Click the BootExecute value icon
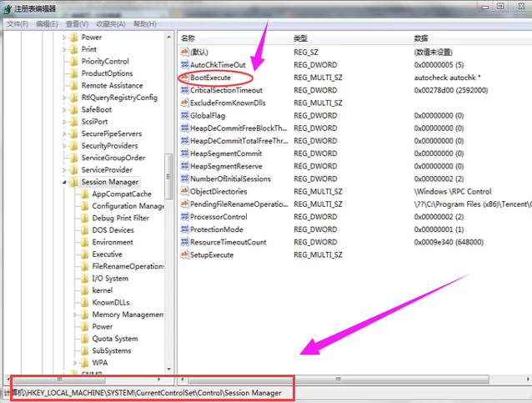The height and width of the screenshot is (403, 532). (184, 78)
